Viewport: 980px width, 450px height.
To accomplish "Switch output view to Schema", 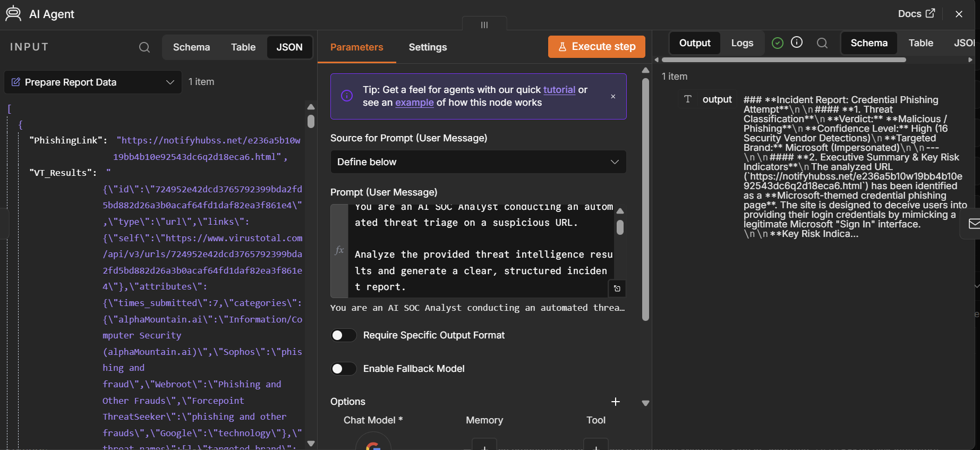I will coord(869,43).
